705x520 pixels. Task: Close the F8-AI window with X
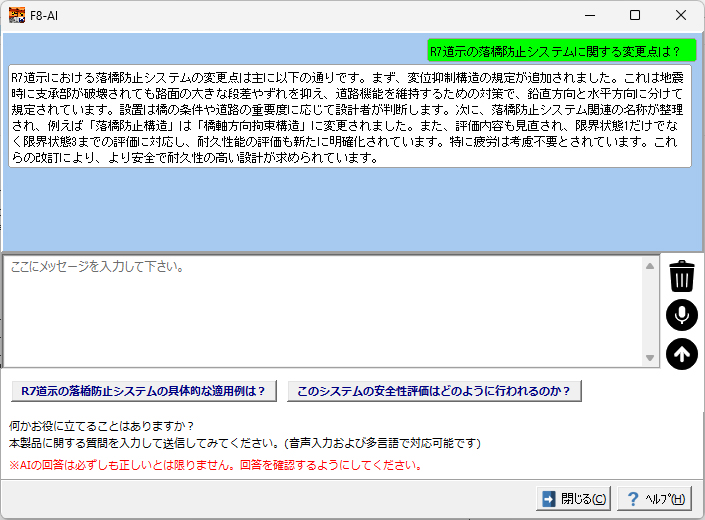tap(681, 15)
